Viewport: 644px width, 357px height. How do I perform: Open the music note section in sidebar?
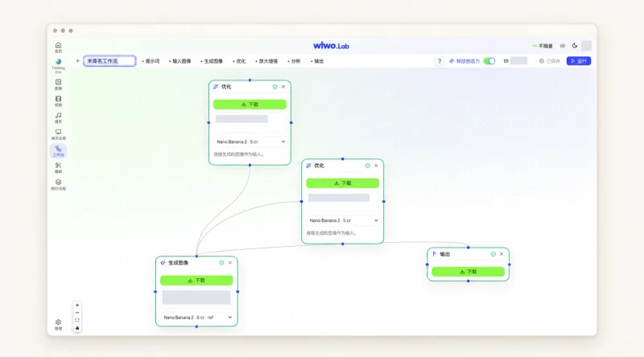[58, 117]
